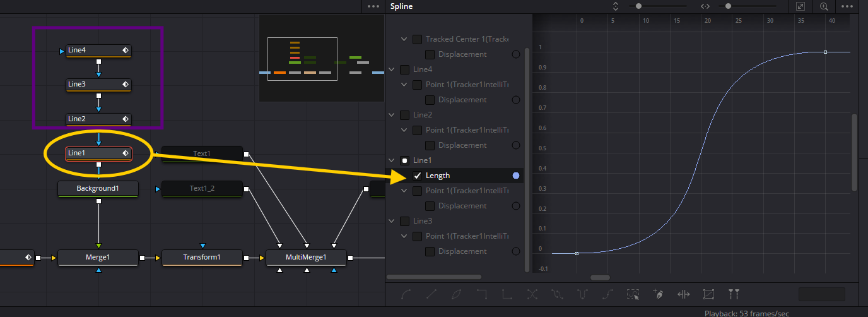Check Displacement checkbox under Line2
Screen dimensions: 868x317
pos(430,145)
